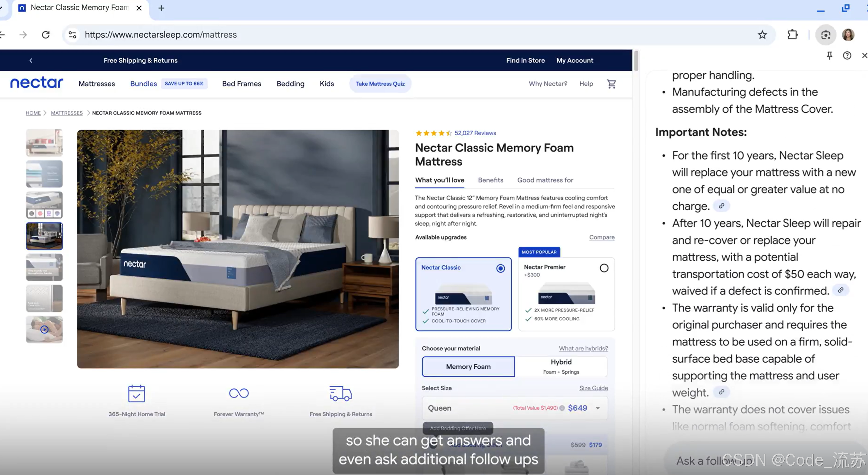
Task: Open source link after 'user weight'
Action: (721, 392)
